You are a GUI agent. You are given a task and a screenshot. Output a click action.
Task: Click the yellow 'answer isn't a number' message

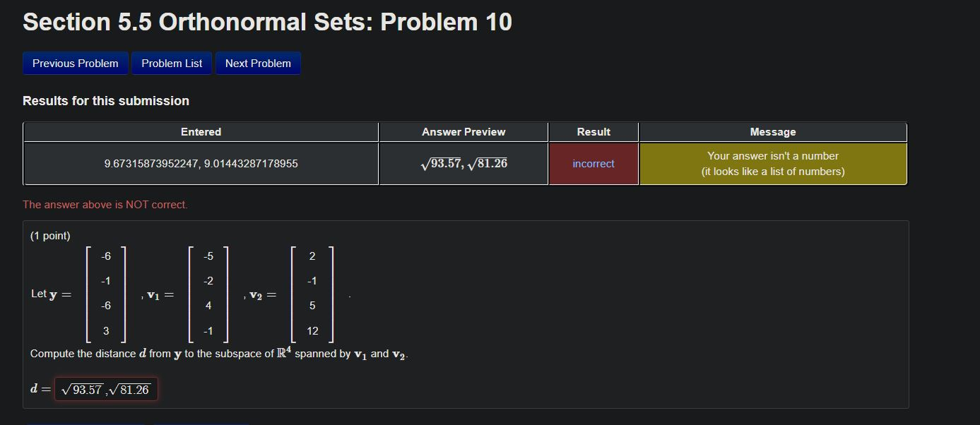click(773, 163)
